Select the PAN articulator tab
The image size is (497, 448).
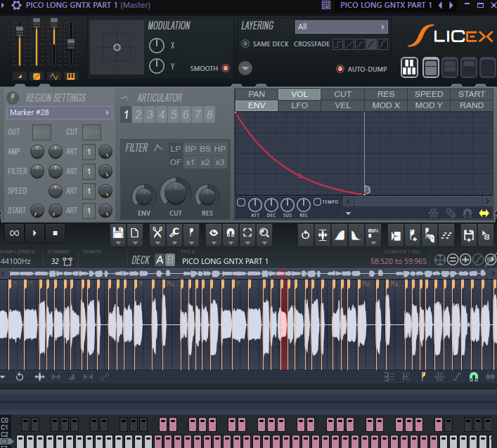click(257, 94)
